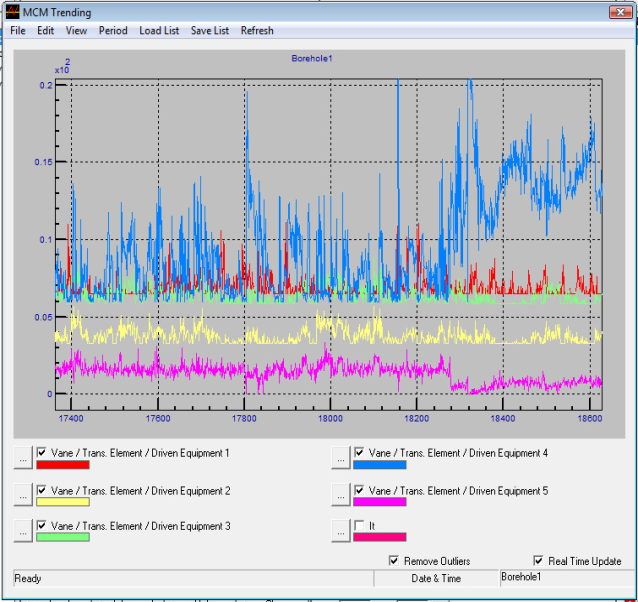638x602 pixels.
Task: Click the Date & Time status bar field
Action: [436, 578]
